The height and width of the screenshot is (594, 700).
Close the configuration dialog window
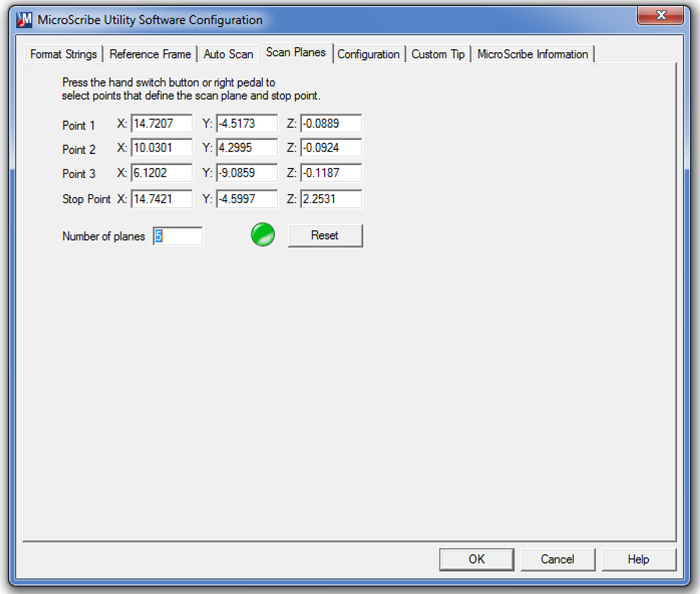[x=660, y=16]
